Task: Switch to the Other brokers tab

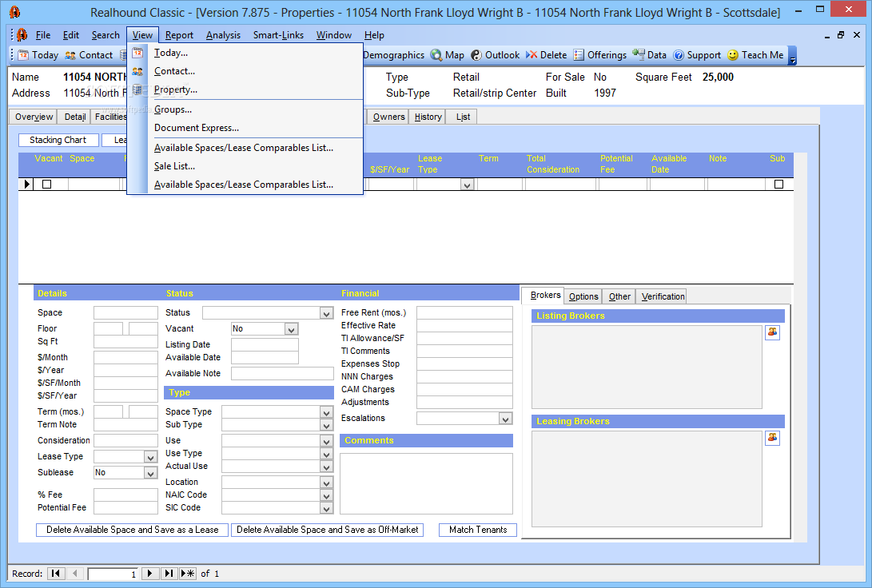Action: pyautogui.click(x=619, y=296)
